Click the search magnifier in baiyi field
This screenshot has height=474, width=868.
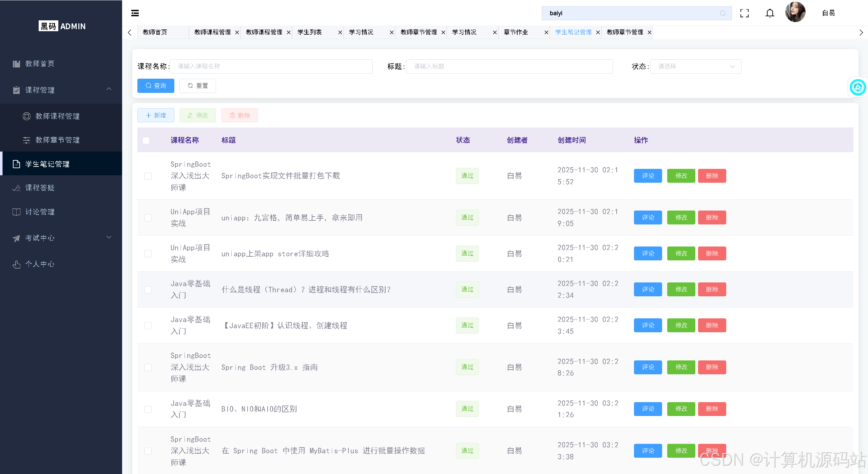(722, 13)
